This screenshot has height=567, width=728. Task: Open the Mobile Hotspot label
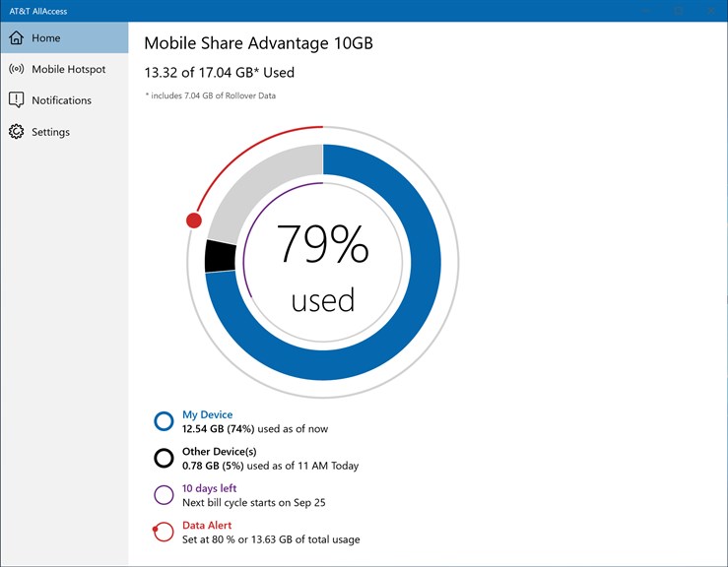(69, 69)
